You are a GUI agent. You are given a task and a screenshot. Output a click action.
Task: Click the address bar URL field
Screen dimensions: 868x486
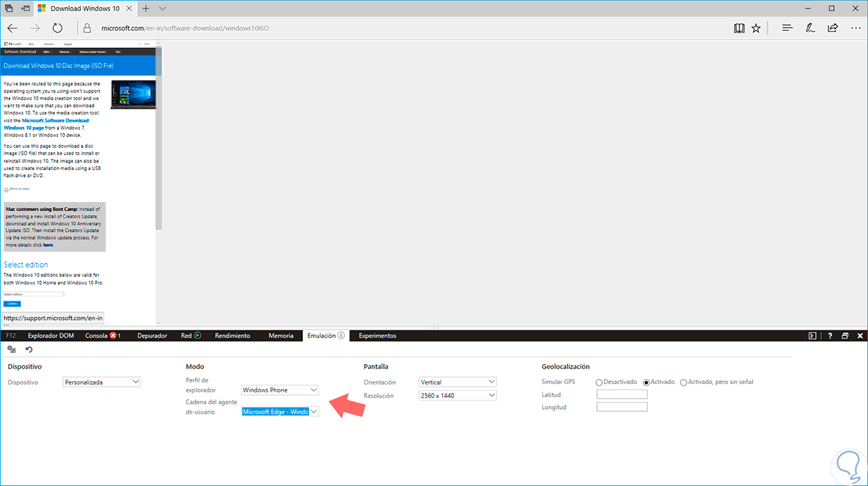pos(403,28)
